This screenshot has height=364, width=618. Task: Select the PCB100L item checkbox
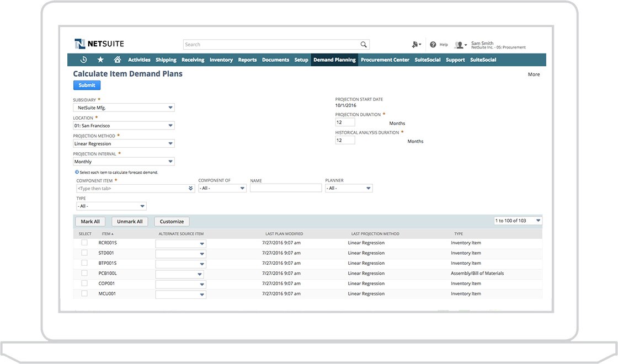pos(84,273)
